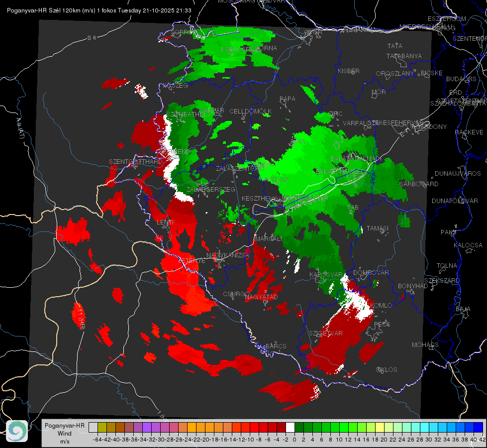Click the NAGYKANIZSA city label
Image resolution: width=487 pixels, height=448 pixels.
pos(228,255)
